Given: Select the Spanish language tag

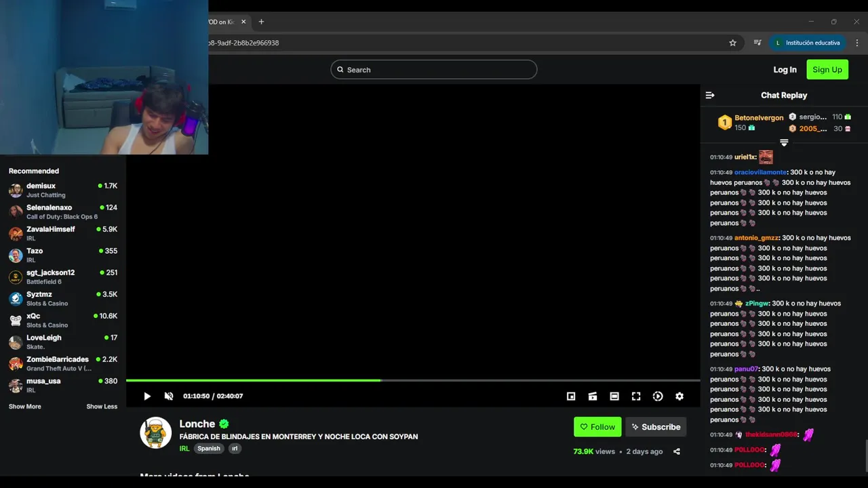Looking at the screenshot, I should (209, 449).
